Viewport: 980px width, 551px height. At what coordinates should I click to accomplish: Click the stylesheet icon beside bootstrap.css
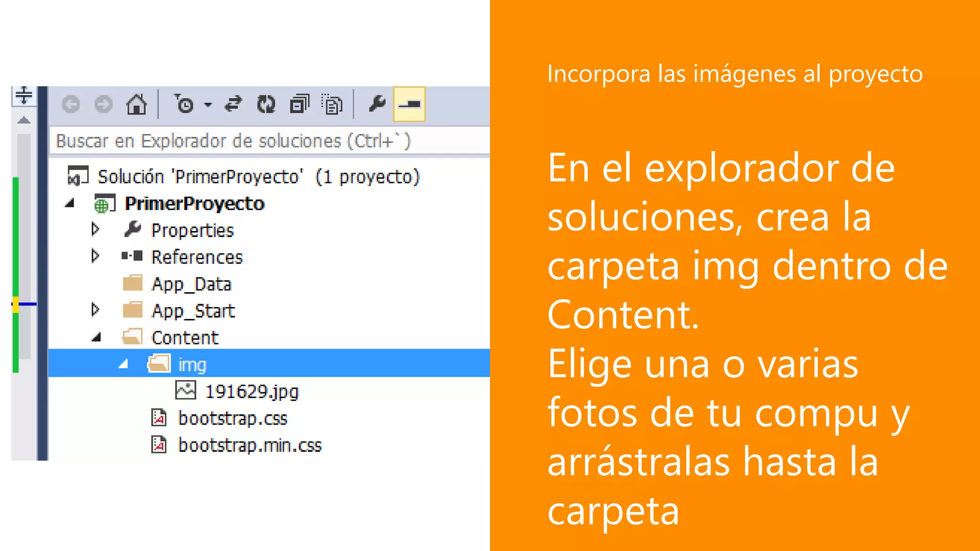159,418
